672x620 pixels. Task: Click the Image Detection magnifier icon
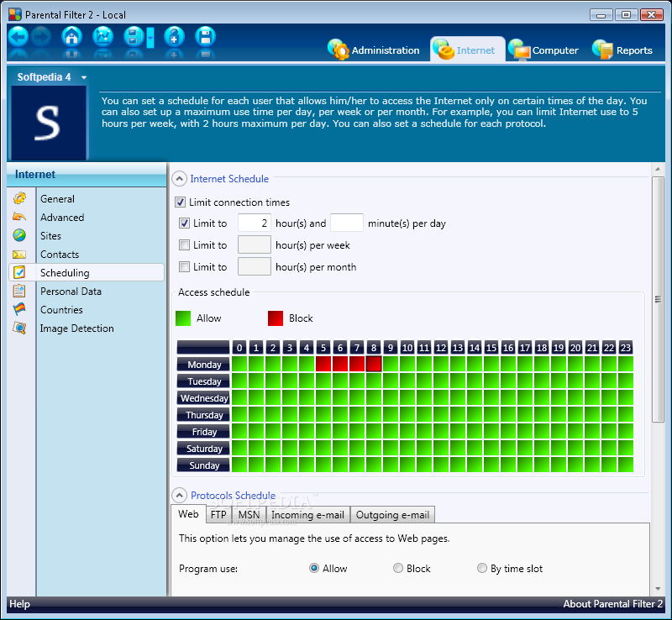coord(19,328)
